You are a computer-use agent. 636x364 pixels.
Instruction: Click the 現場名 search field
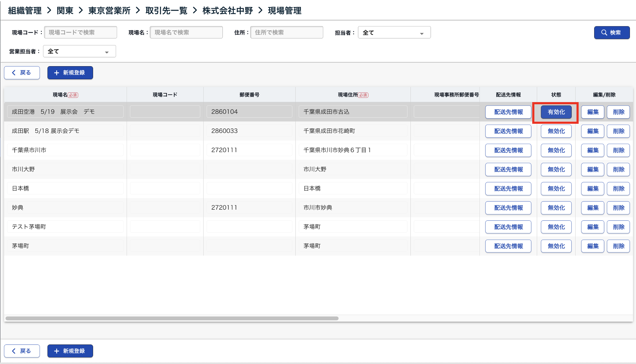tap(186, 32)
